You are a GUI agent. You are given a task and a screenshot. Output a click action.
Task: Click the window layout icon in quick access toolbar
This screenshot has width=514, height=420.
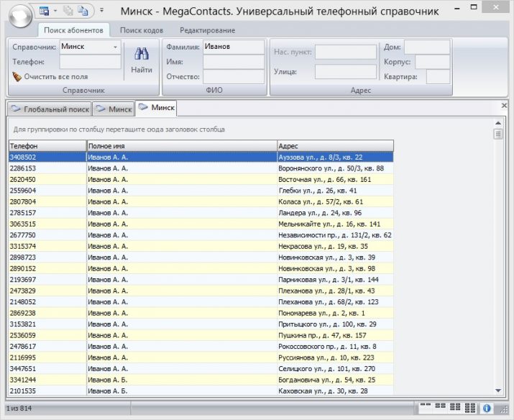45,11
